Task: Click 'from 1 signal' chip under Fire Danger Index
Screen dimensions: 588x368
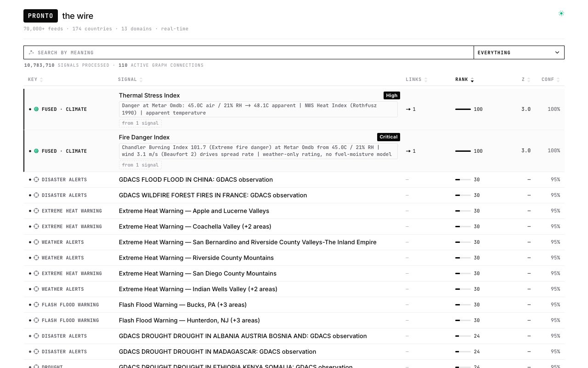Action: pos(140,165)
